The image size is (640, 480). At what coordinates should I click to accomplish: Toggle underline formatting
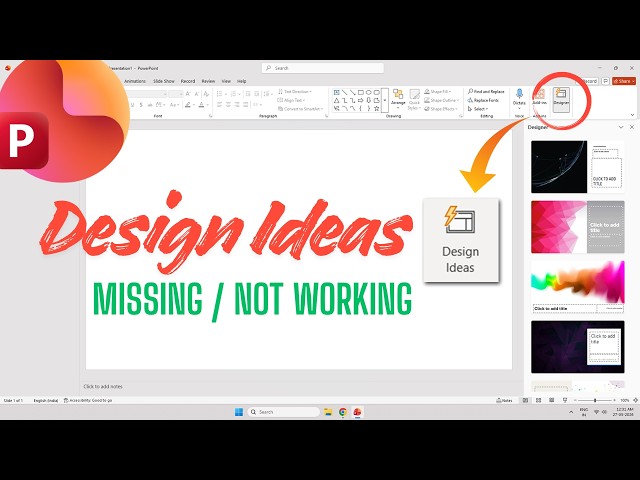pyautogui.click(x=133, y=105)
